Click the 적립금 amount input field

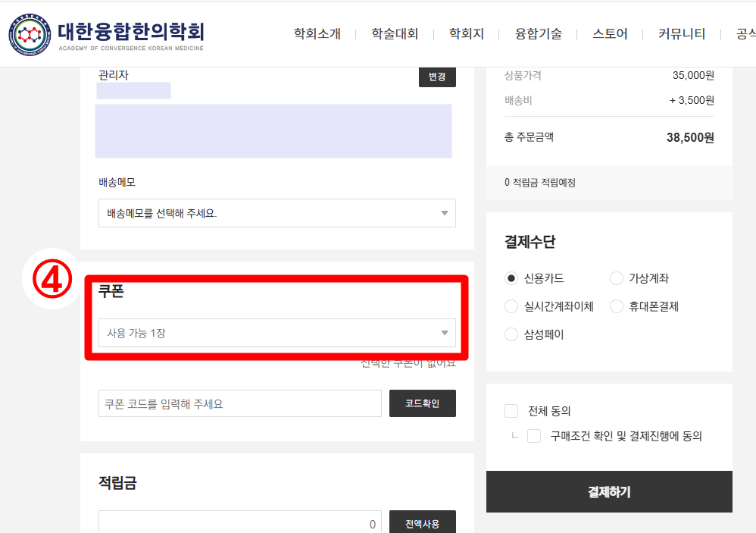pyautogui.click(x=240, y=523)
